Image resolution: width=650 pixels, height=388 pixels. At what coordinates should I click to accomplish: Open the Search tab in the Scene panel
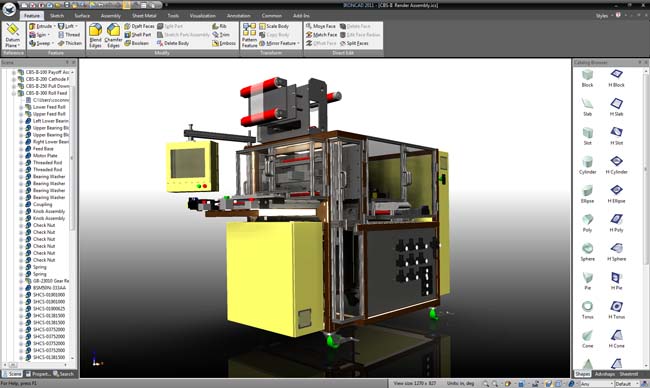tap(63, 374)
